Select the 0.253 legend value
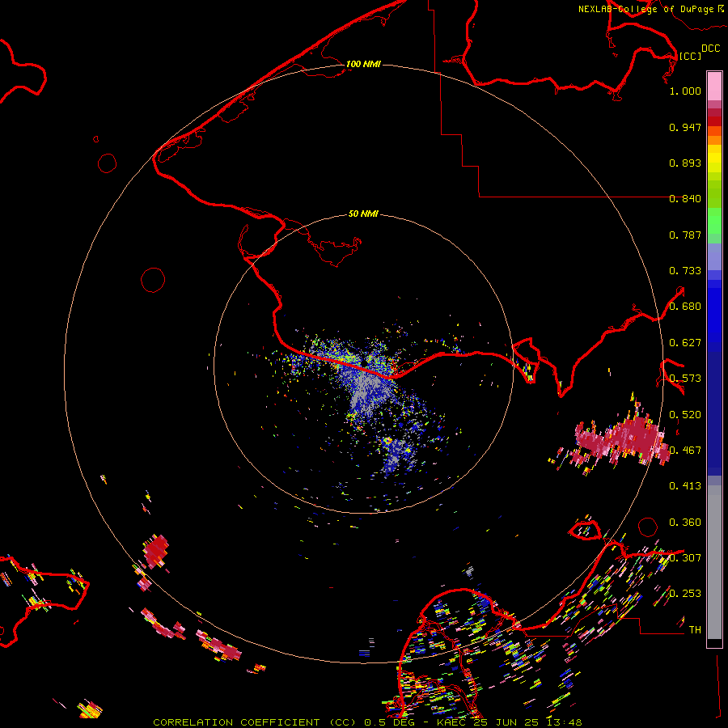Screen dimensions: 728x728 tap(685, 594)
